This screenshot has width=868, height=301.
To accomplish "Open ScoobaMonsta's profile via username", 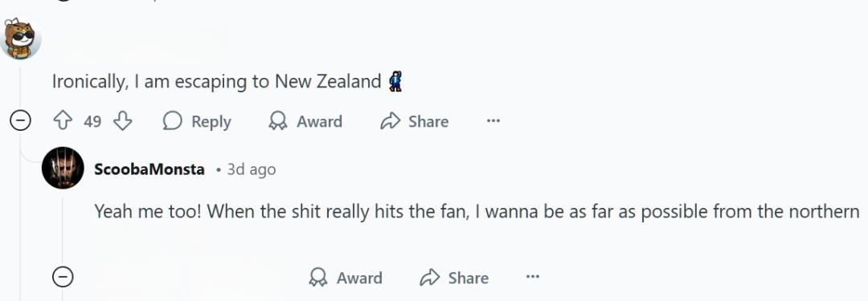I will [x=149, y=169].
